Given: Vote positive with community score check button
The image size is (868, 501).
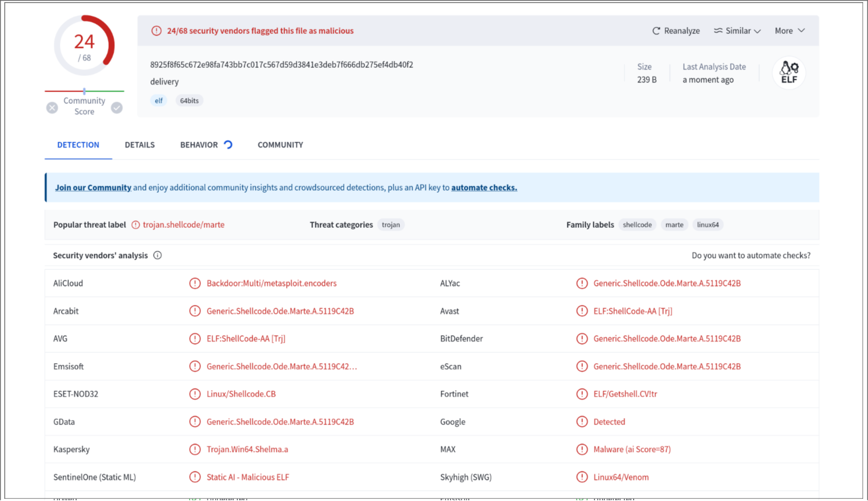Looking at the screenshot, I should coord(117,108).
